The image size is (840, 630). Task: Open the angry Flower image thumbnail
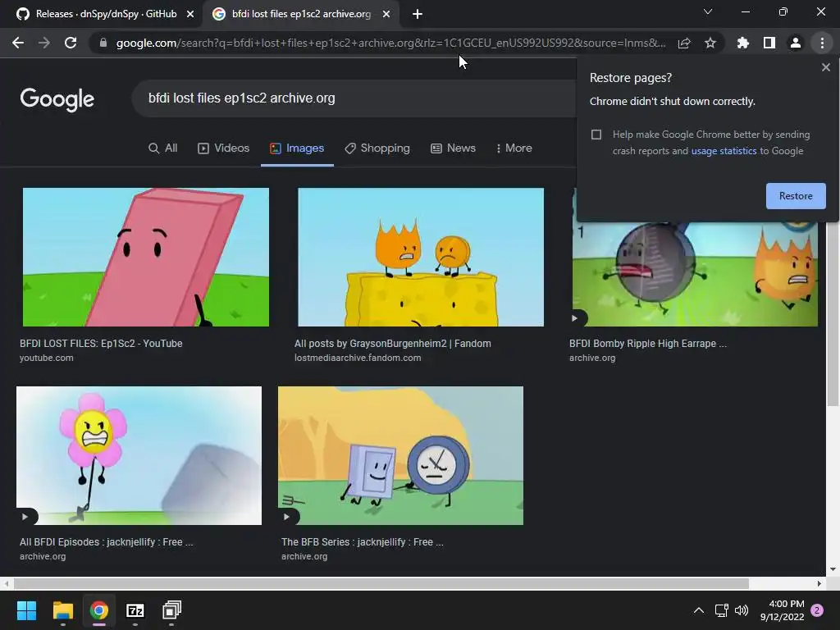pos(139,455)
